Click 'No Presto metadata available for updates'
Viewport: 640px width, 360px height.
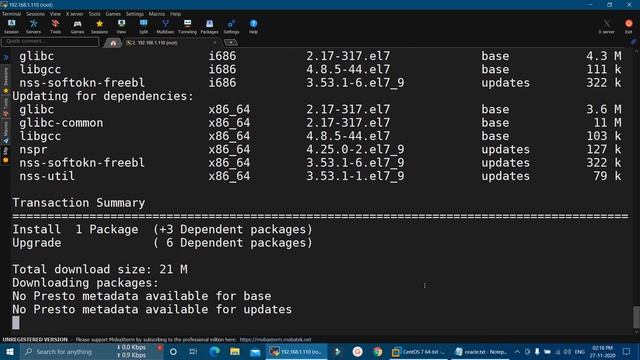pyautogui.click(x=152, y=309)
